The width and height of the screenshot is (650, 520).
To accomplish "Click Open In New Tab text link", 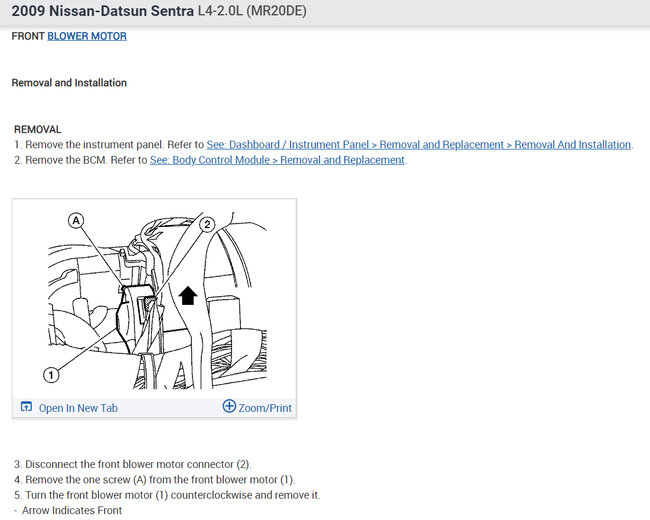I will coord(78,408).
